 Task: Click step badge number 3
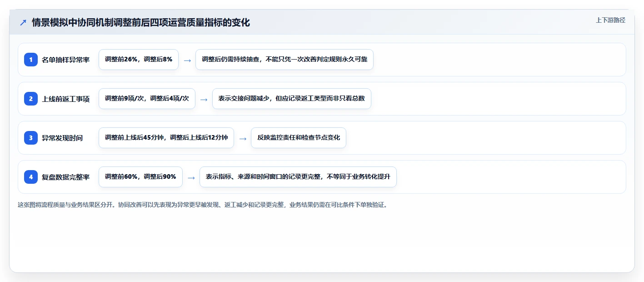click(31, 138)
